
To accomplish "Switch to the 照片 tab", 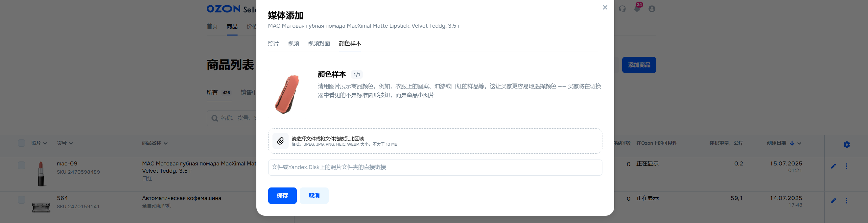I will [273, 43].
